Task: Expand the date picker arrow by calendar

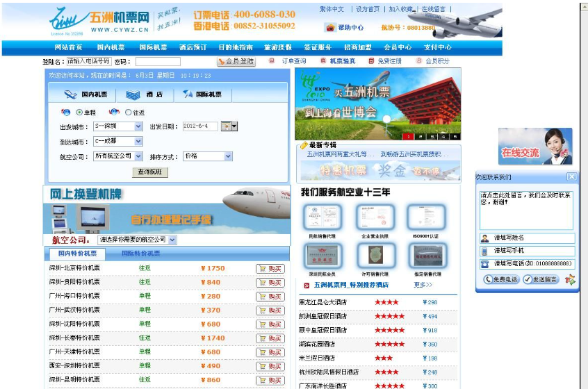Action: pyautogui.click(x=234, y=126)
